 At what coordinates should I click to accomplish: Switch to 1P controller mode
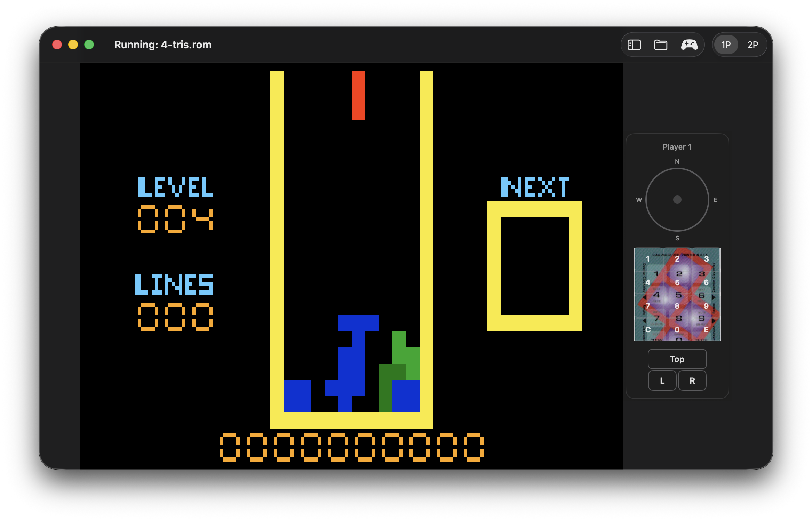coord(726,45)
